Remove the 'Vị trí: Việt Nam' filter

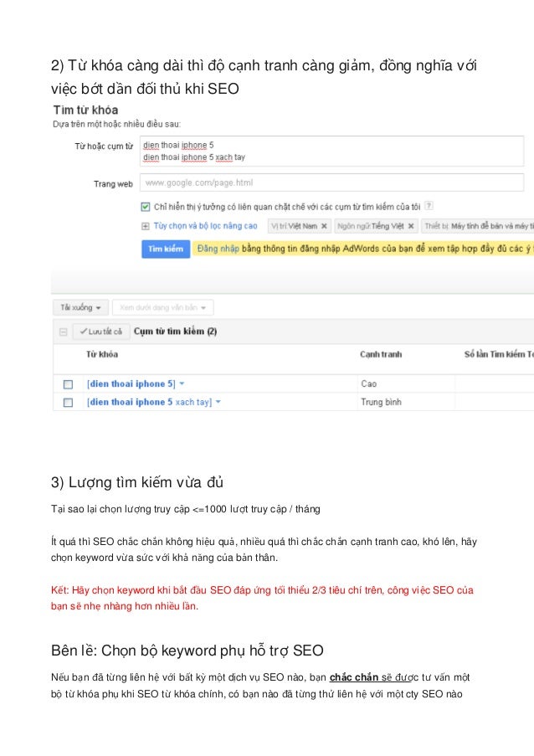tap(324, 226)
